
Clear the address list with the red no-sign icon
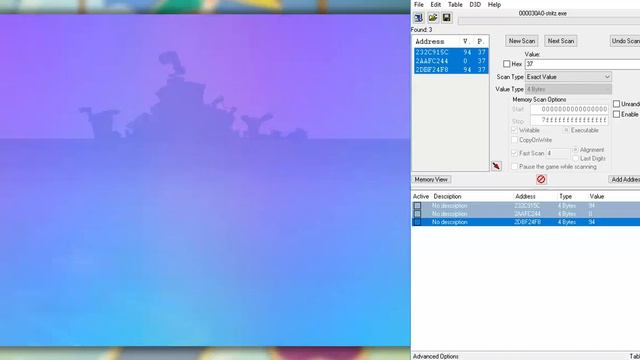pos(541,179)
